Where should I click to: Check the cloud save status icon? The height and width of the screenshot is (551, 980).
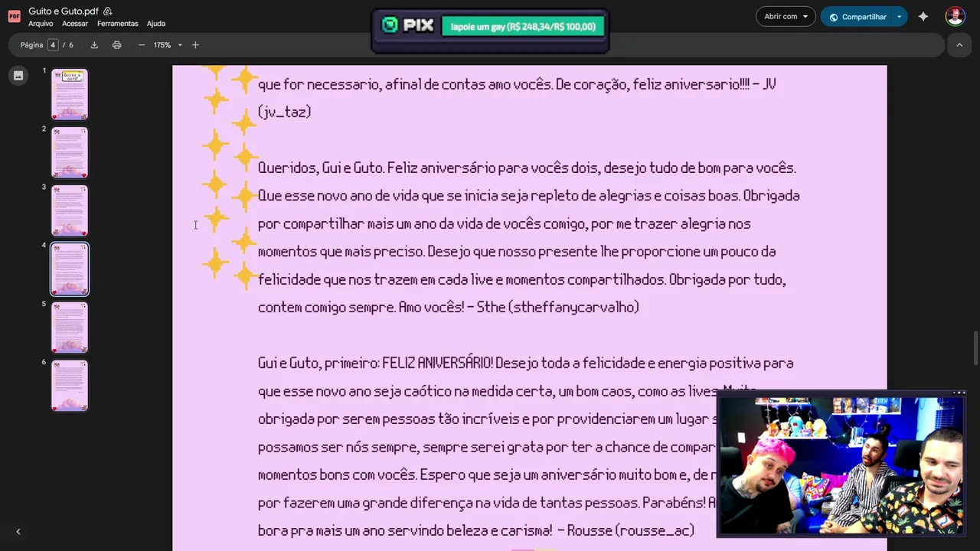108,11
